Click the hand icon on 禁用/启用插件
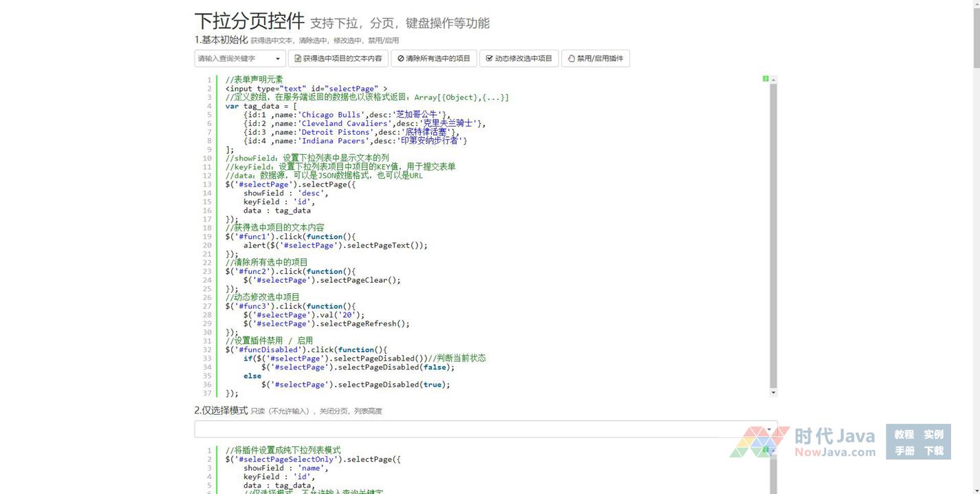The height and width of the screenshot is (494, 980). (x=571, y=58)
